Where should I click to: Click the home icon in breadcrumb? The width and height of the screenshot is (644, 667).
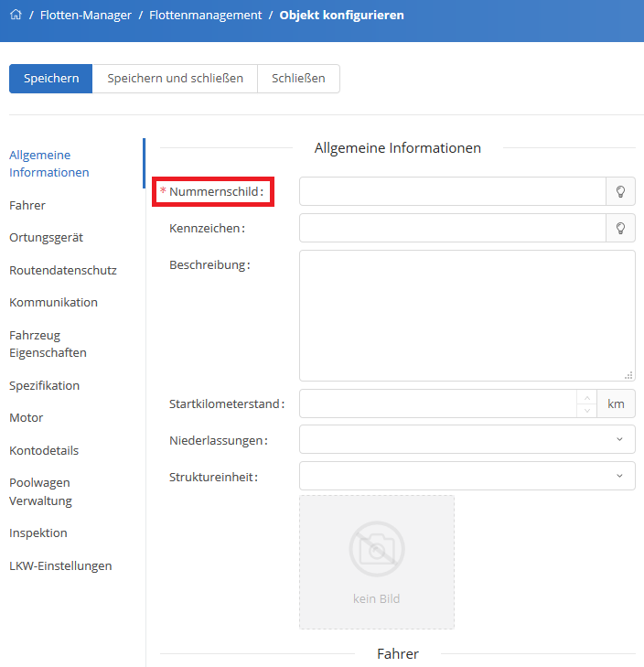[x=16, y=16]
